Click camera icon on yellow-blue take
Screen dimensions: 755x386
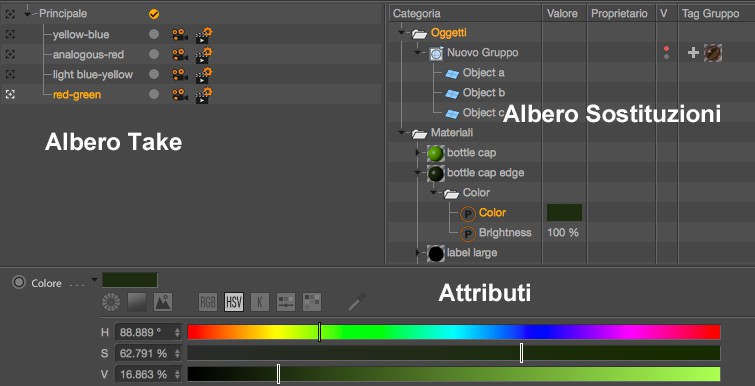(180, 35)
